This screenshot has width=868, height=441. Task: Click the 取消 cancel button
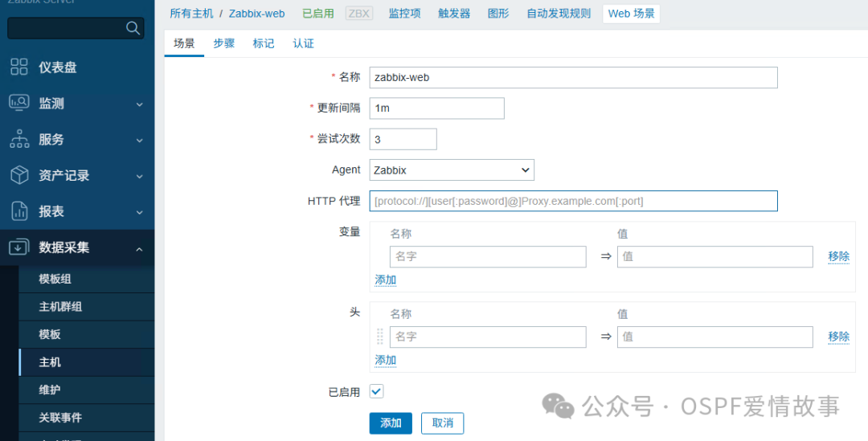442,423
